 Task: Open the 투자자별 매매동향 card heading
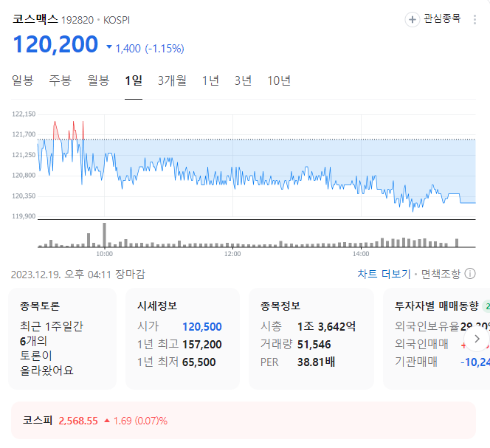(x=437, y=306)
